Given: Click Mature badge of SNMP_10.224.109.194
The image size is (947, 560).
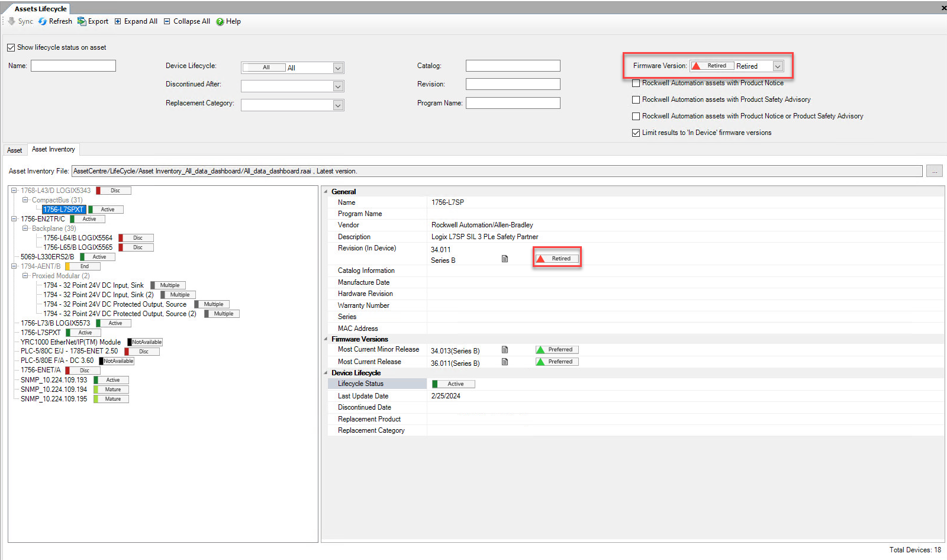Looking at the screenshot, I should point(111,390).
